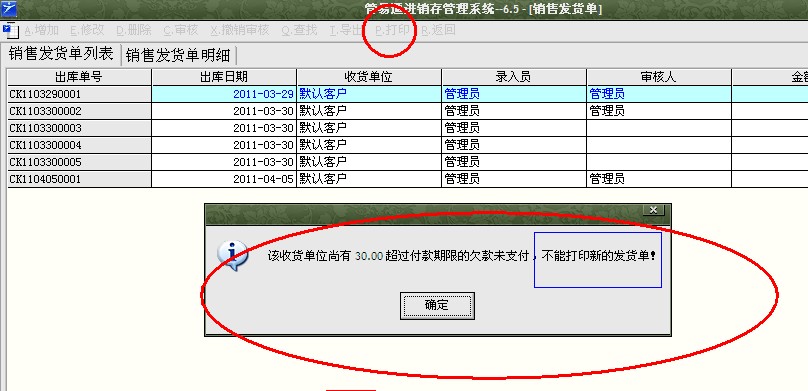Click 默认客户 in row CK1104050001
808x391 pixels.
pyautogui.click(x=369, y=179)
